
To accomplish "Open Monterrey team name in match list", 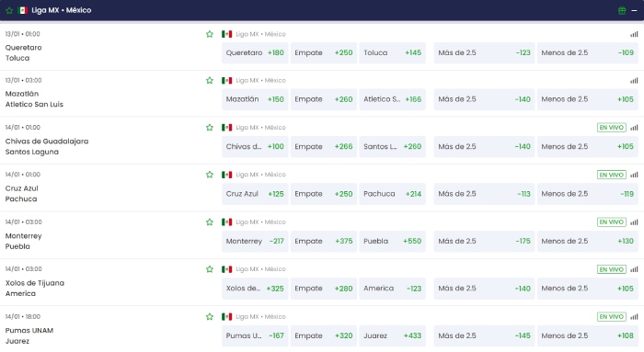I will coord(23,236).
